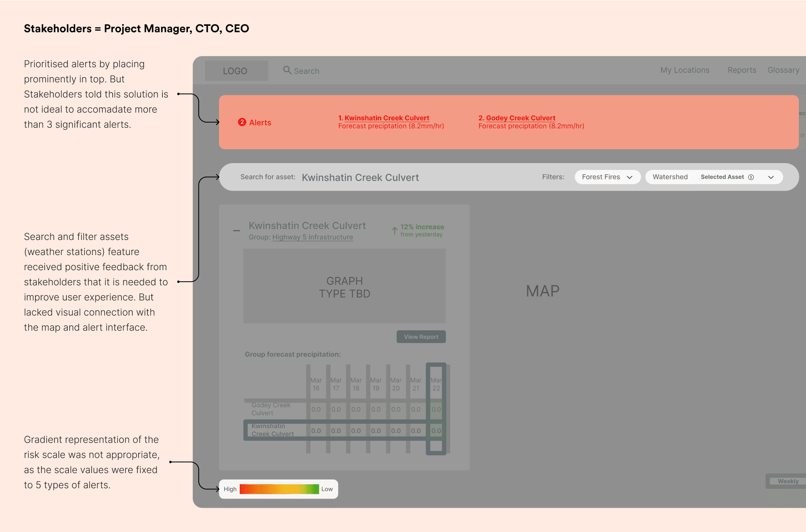The image size is (806, 532).
Task: Click the search magnifier icon
Action: 287,70
